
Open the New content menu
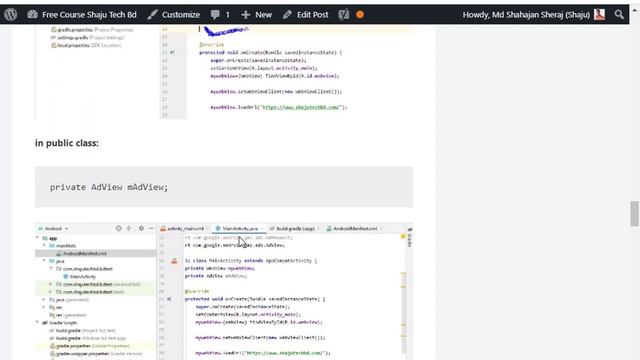pos(256,15)
